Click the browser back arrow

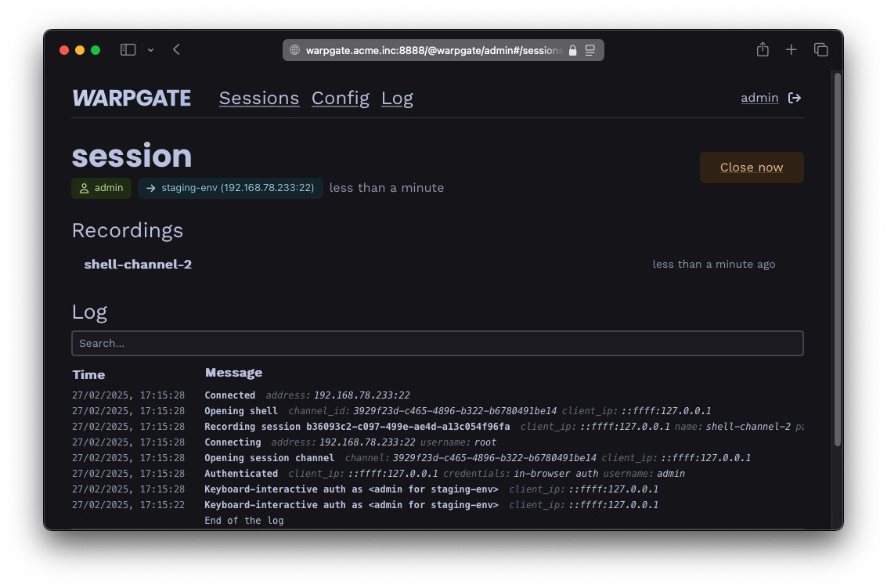coord(176,50)
